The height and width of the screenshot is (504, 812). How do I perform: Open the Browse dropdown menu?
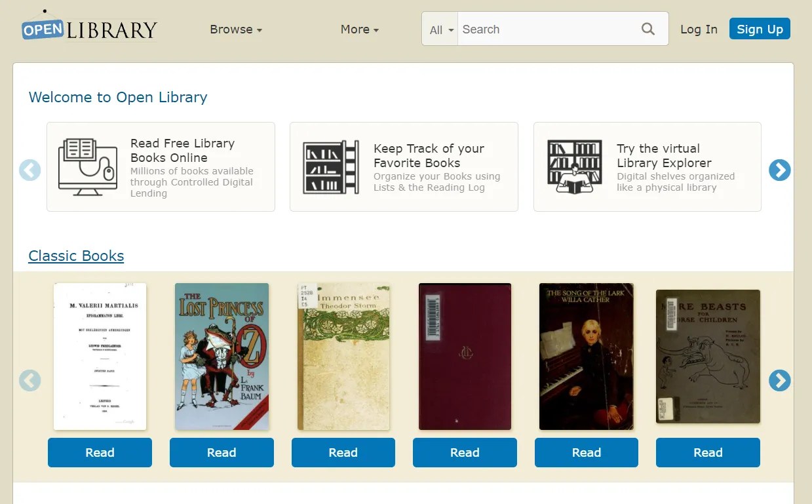[236, 29]
